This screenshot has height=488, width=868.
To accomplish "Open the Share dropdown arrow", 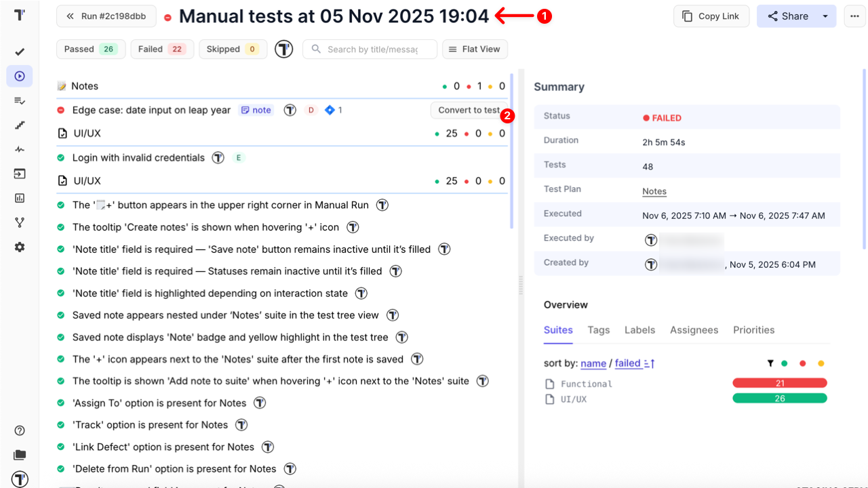I will click(825, 16).
